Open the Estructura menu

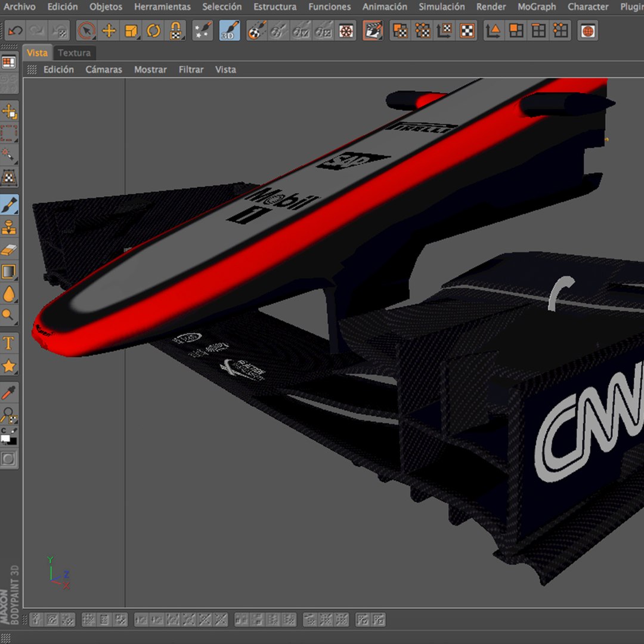tap(275, 7)
